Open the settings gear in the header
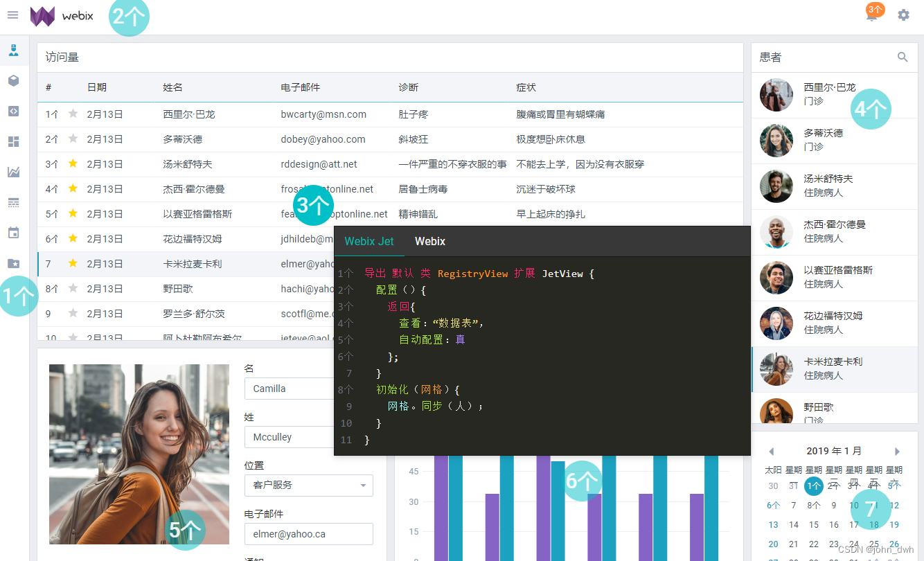Image resolution: width=924 pixels, height=561 pixels. coord(903,15)
